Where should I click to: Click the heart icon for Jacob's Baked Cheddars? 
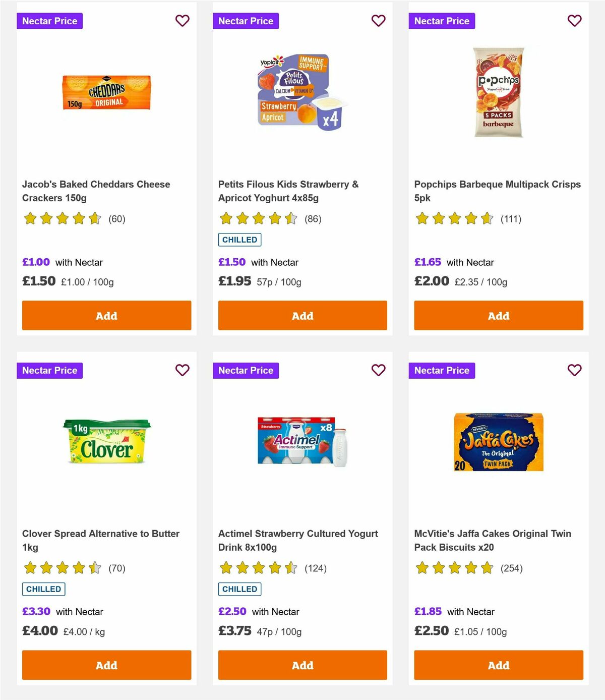click(x=183, y=21)
